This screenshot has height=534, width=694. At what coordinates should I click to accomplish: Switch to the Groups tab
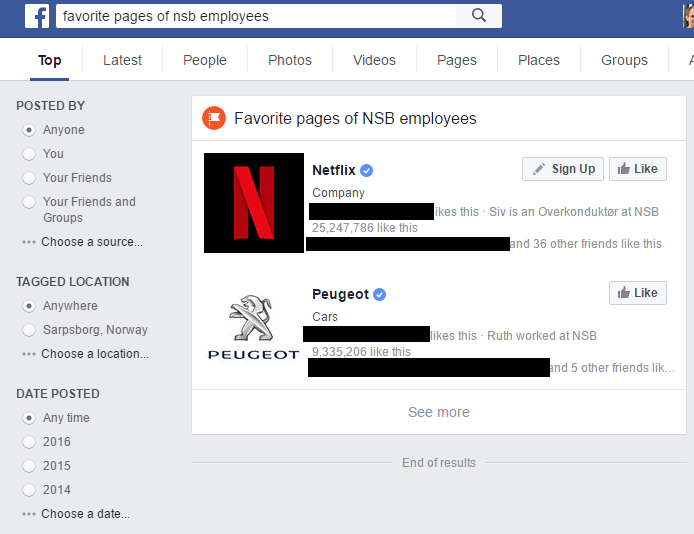coord(624,60)
